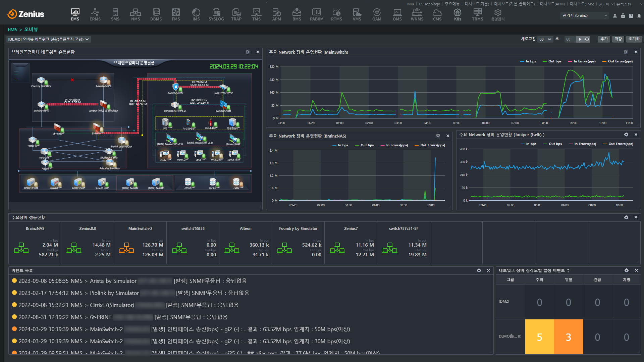Open the K8s module

pos(458,14)
